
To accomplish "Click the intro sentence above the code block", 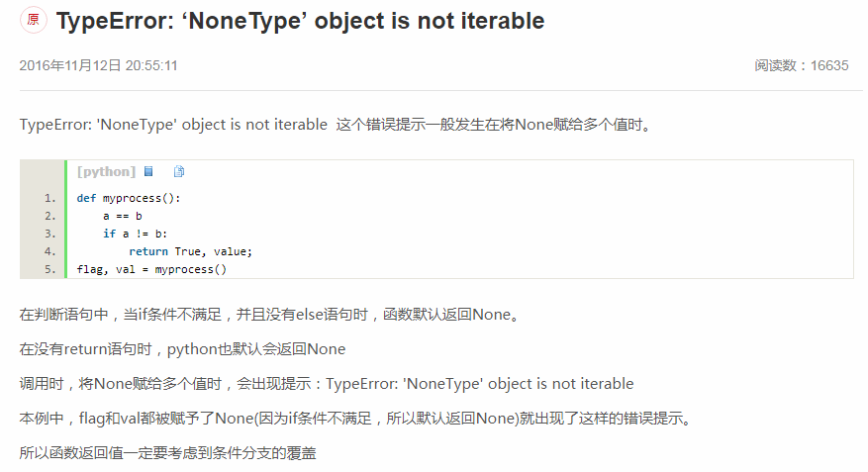I will coord(337,125).
